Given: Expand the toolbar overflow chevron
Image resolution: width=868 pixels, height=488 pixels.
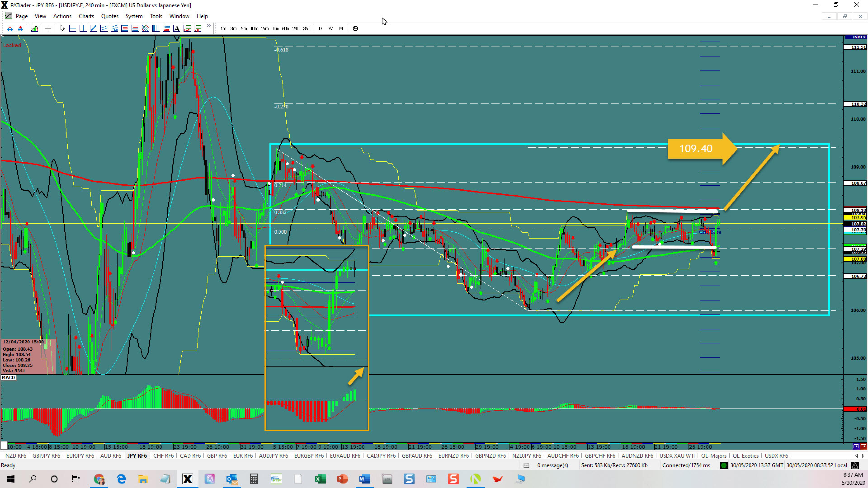Looking at the screenshot, I should point(209,26).
